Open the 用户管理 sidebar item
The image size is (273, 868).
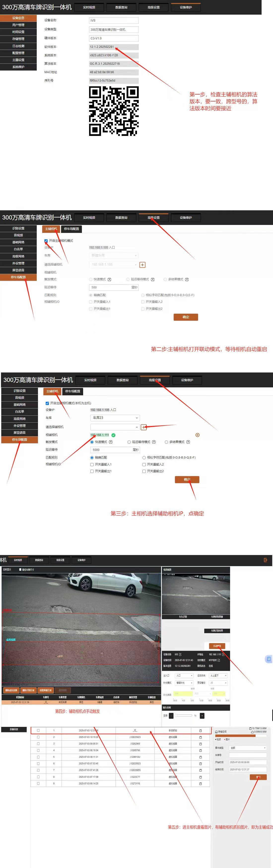point(18,25)
